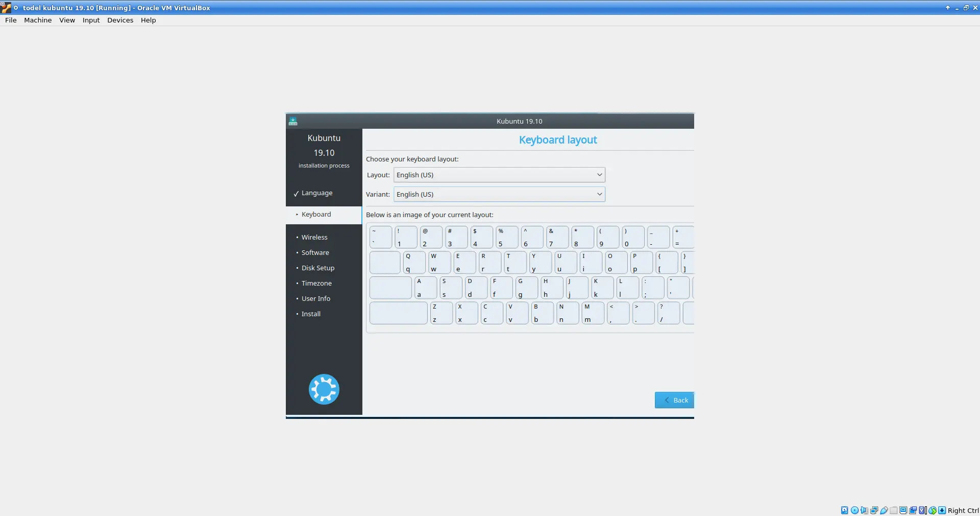Open the Devices menu
980x516 pixels.
tap(120, 20)
